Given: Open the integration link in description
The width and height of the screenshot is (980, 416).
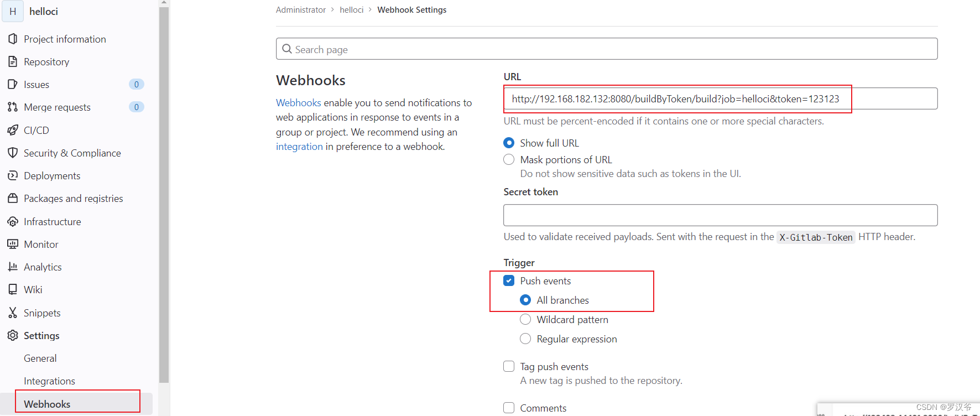Looking at the screenshot, I should tap(299, 147).
